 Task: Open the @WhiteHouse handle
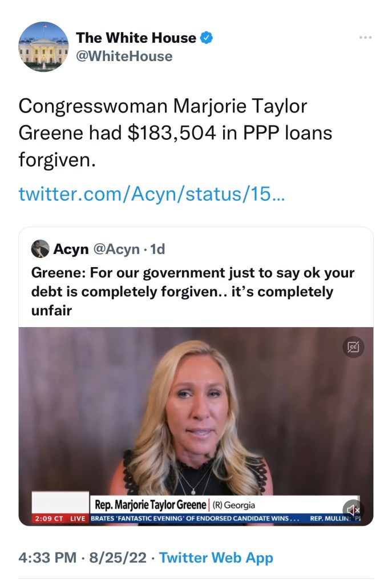pyautogui.click(x=124, y=57)
